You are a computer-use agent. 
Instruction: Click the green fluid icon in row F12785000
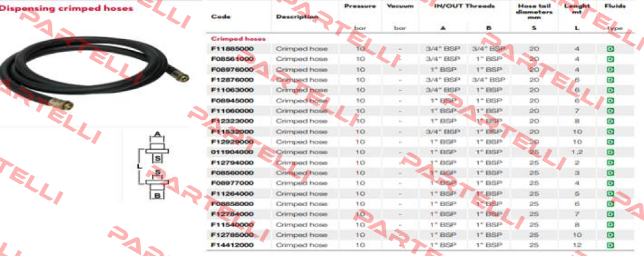[610, 235]
